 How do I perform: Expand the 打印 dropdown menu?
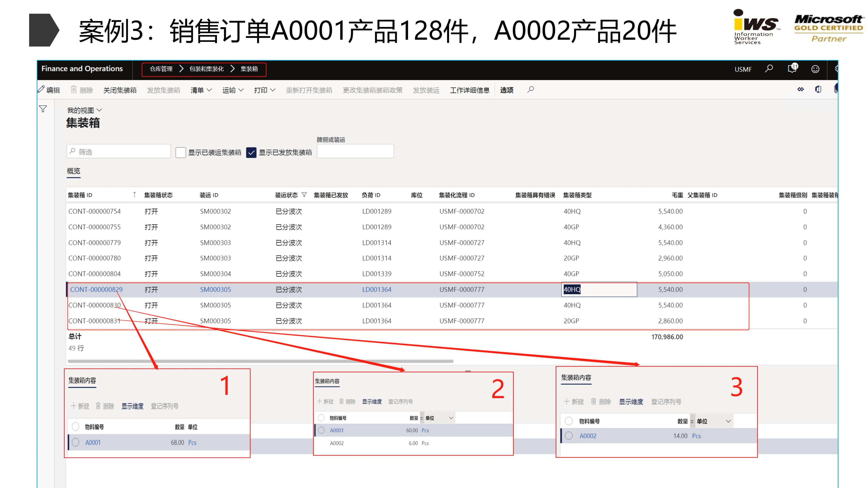click(265, 90)
